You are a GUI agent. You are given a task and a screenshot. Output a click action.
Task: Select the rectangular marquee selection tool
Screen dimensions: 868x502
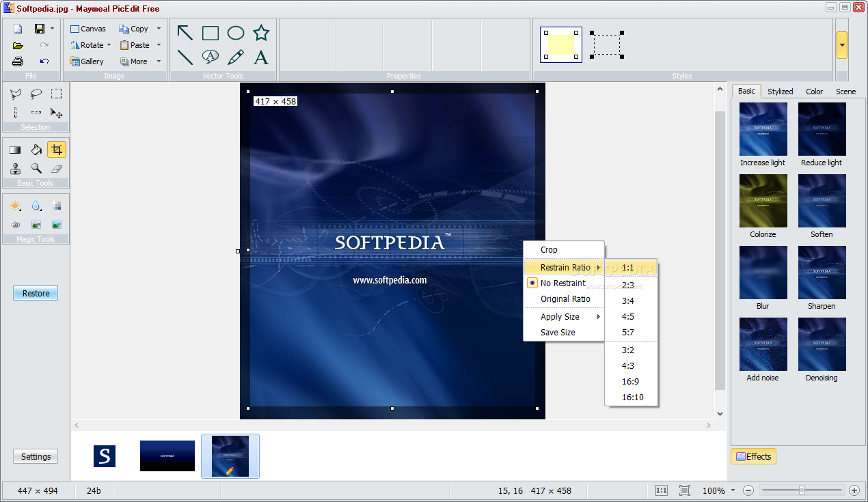pyautogui.click(x=57, y=94)
